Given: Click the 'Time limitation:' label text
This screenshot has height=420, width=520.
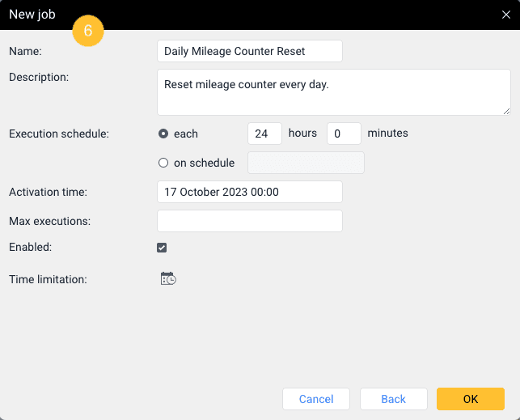Looking at the screenshot, I should coord(48,279).
